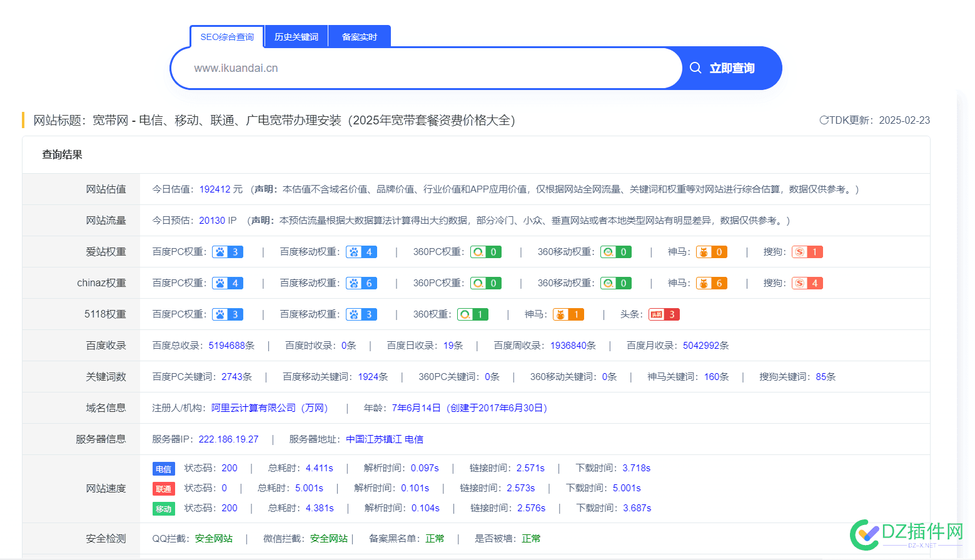The image size is (975, 560).
Task: Click the 5118 Baidu PC weight badge 3
Action: pyautogui.click(x=228, y=314)
